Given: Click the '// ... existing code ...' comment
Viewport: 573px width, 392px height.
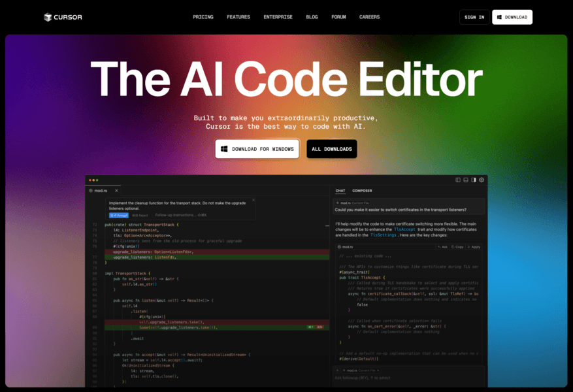Looking at the screenshot, I should [x=365, y=256].
